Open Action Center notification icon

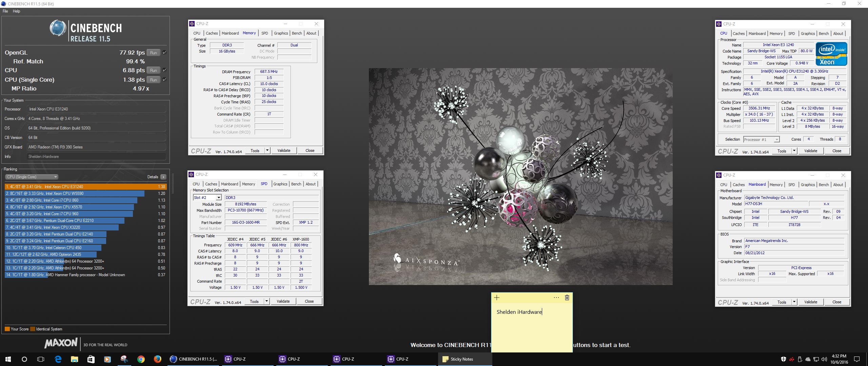click(x=857, y=359)
